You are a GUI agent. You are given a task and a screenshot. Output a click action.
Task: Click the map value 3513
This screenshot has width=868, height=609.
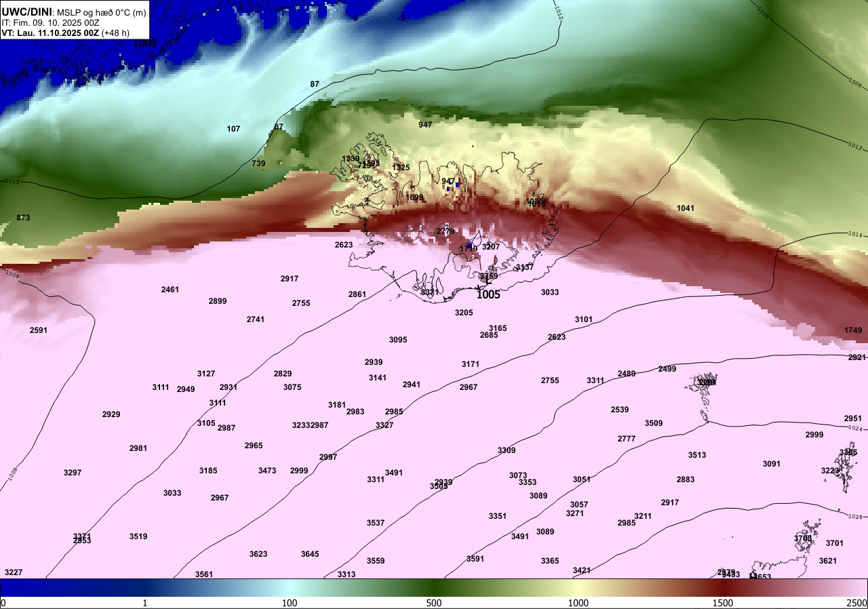pos(697,455)
